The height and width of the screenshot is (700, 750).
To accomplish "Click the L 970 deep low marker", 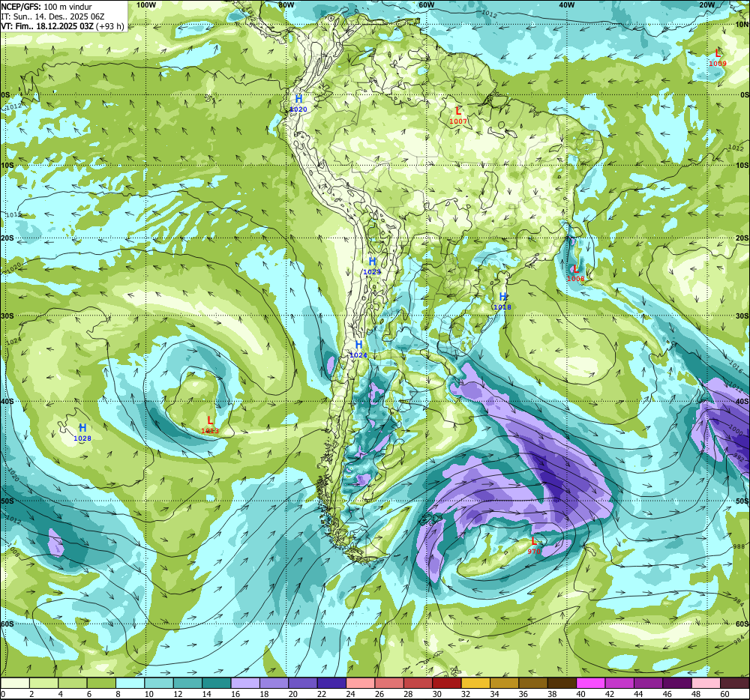I will click(534, 546).
